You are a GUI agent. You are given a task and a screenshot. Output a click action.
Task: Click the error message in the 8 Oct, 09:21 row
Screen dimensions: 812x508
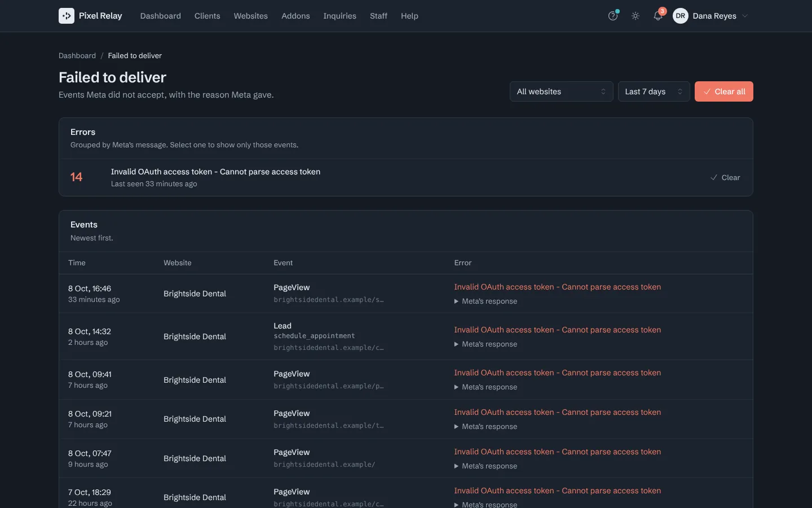[x=558, y=412]
